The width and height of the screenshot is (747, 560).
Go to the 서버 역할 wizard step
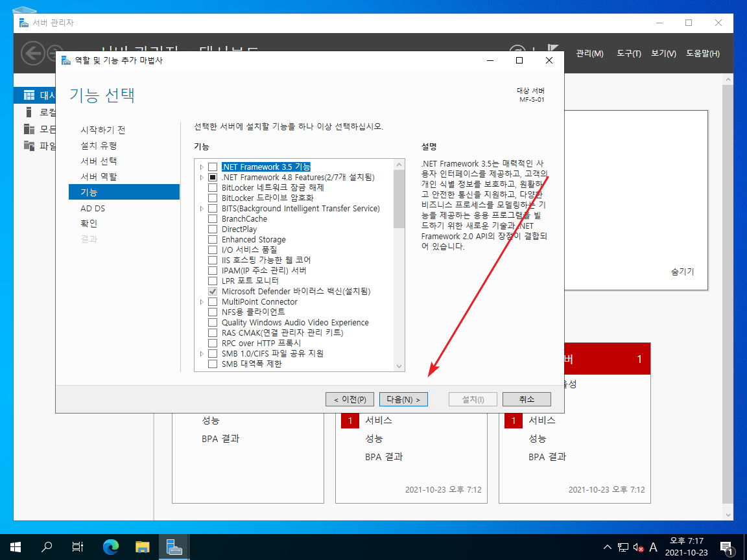(x=99, y=177)
